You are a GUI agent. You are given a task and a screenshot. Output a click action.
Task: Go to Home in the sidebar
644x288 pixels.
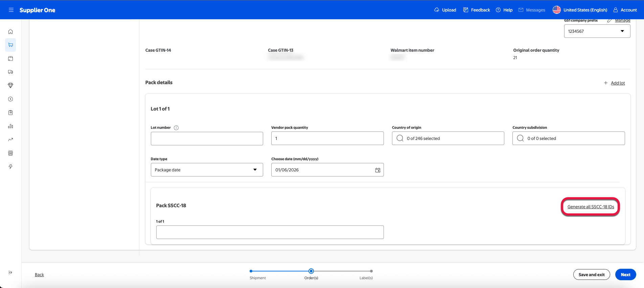pyautogui.click(x=10, y=31)
